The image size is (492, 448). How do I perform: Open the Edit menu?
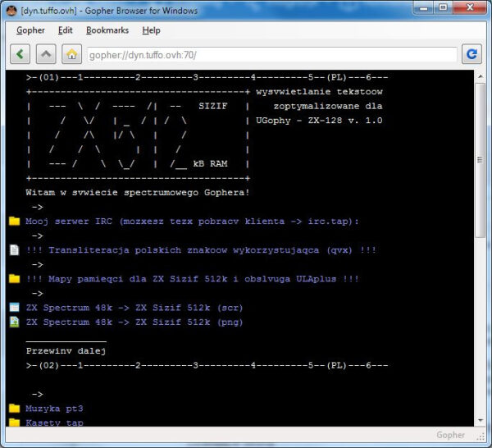66,30
